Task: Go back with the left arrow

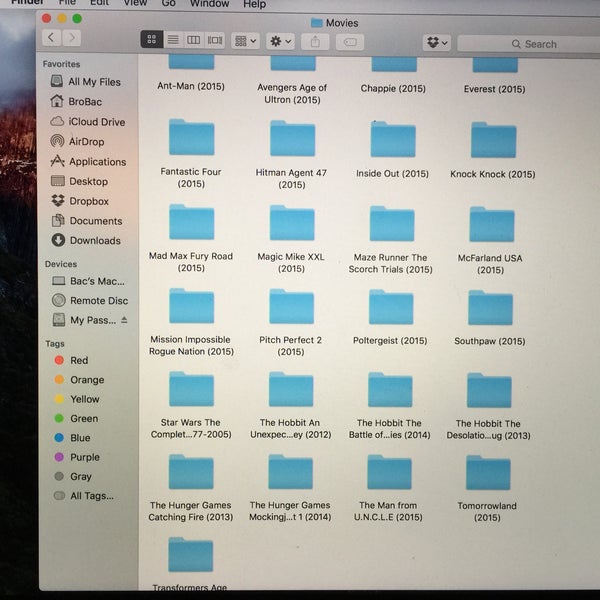Action: point(51,38)
